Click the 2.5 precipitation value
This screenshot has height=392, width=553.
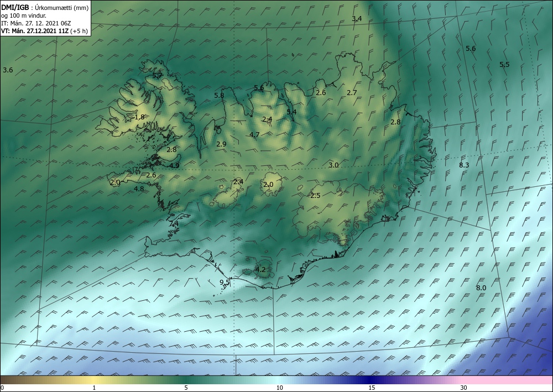(x=315, y=196)
